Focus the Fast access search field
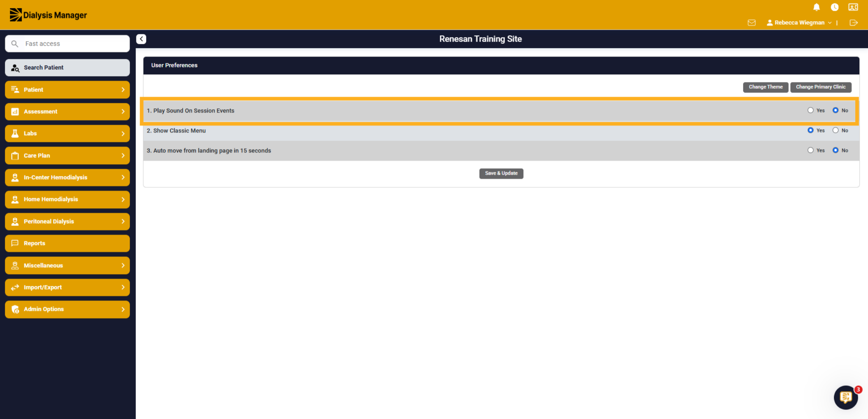 67,44
